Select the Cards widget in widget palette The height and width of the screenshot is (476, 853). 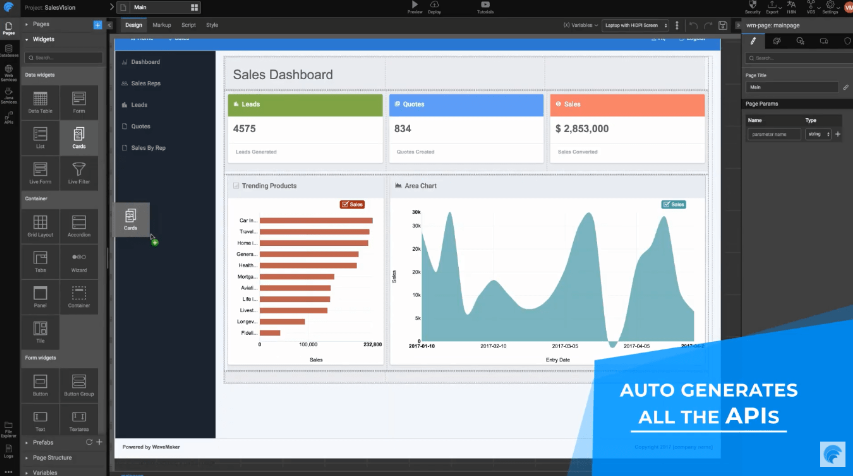[79, 138]
